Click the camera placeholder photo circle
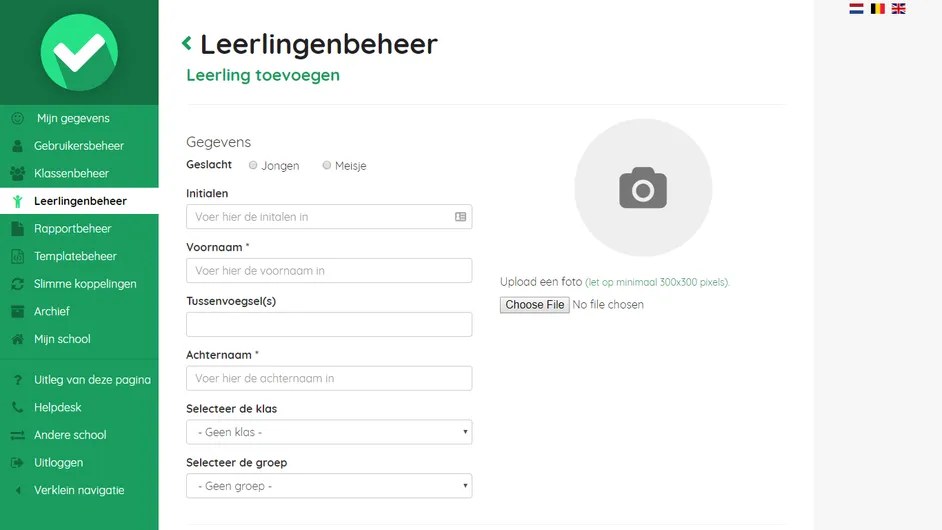This screenshot has height=530, width=942. coord(643,187)
